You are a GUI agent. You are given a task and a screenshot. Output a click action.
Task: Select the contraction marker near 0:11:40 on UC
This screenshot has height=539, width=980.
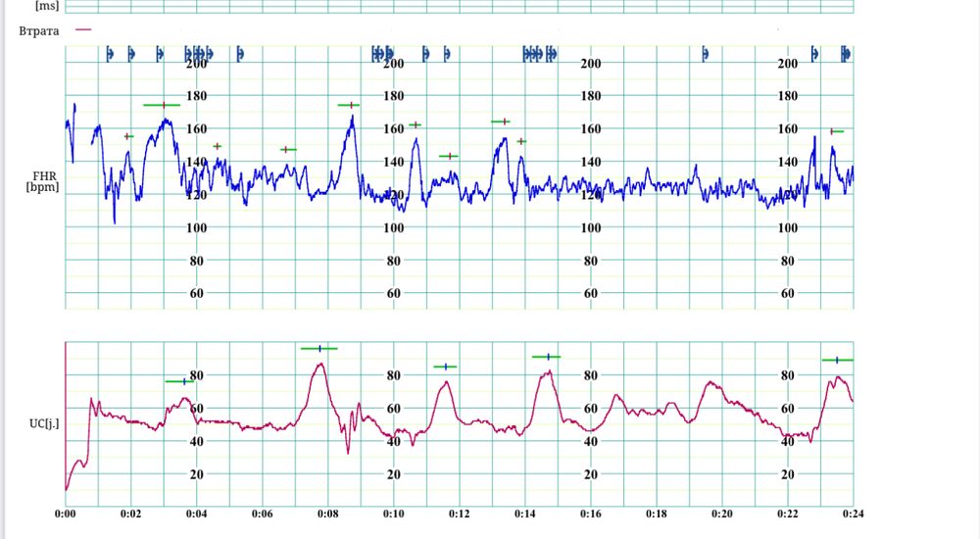(x=446, y=367)
